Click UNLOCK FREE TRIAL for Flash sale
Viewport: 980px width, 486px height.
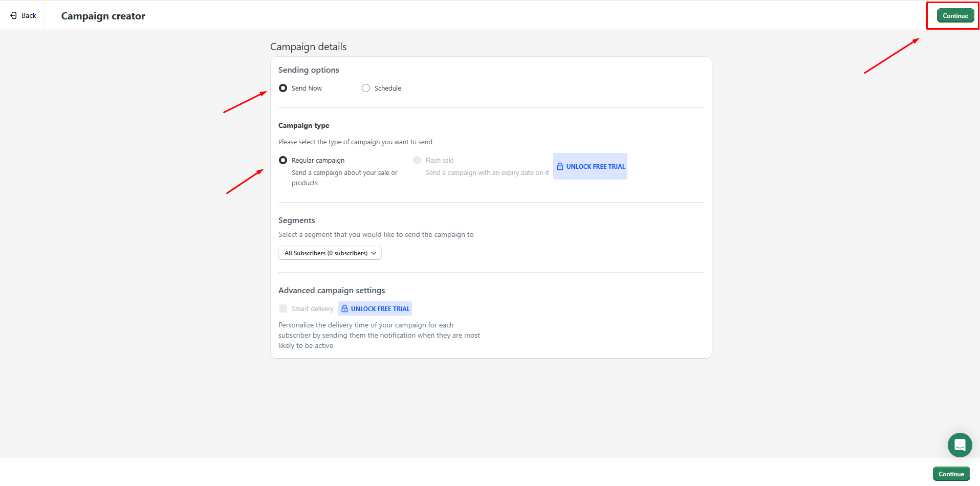pyautogui.click(x=595, y=167)
